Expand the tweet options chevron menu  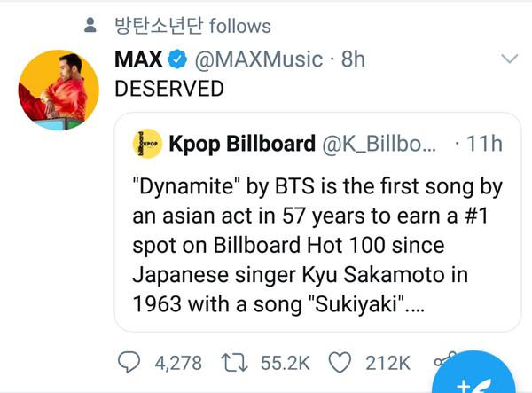click(x=510, y=60)
